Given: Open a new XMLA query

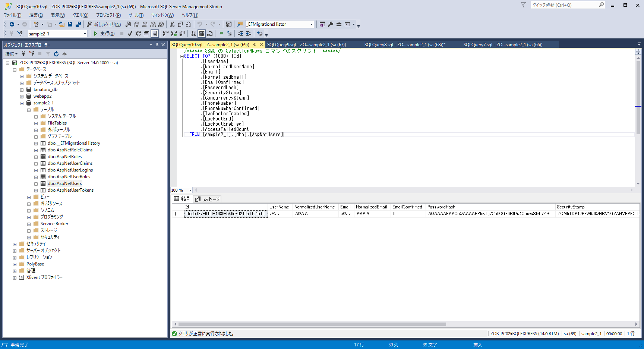Looking at the screenshot, I should pyautogui.click(x=153, y=24).
